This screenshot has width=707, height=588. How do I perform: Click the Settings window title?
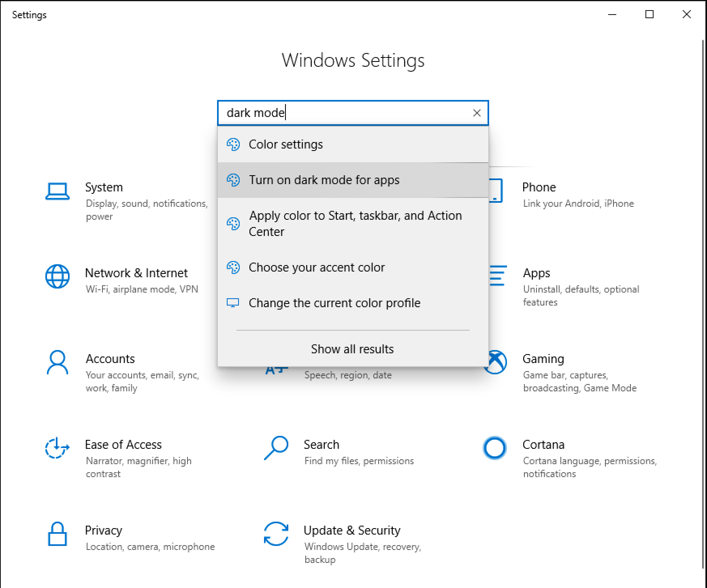pyautogui.click(x=30, y=15)
